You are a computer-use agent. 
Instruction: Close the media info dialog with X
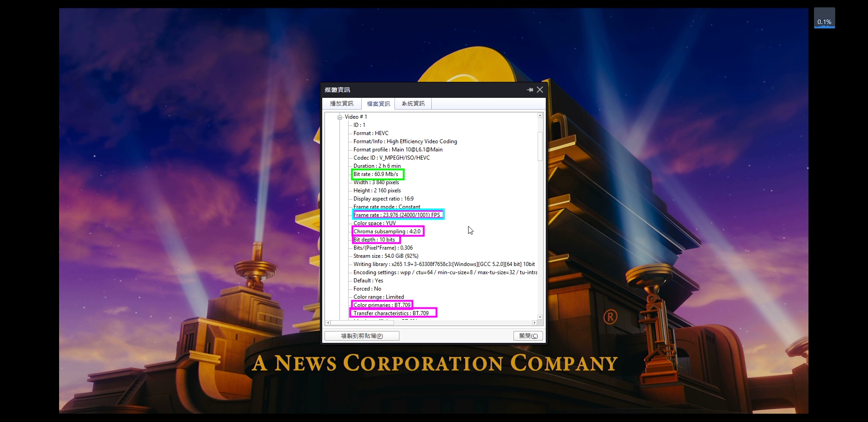coord(540,90)
